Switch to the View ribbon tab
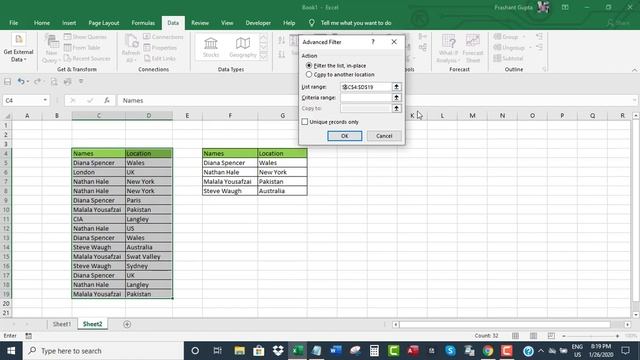The image size is (640, 360). (x=227, y=23)
